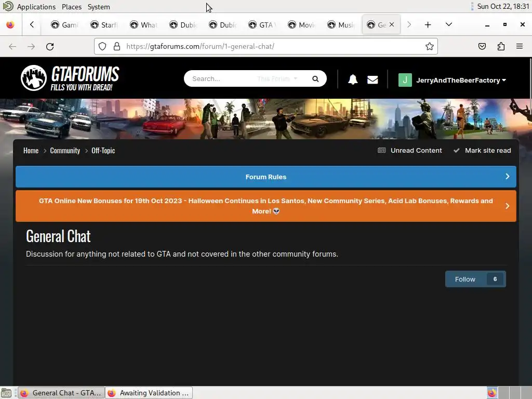Open JerryAndTheBeerFactory user menu
This screenshot has width=532, height=399.
pos(461,81)
